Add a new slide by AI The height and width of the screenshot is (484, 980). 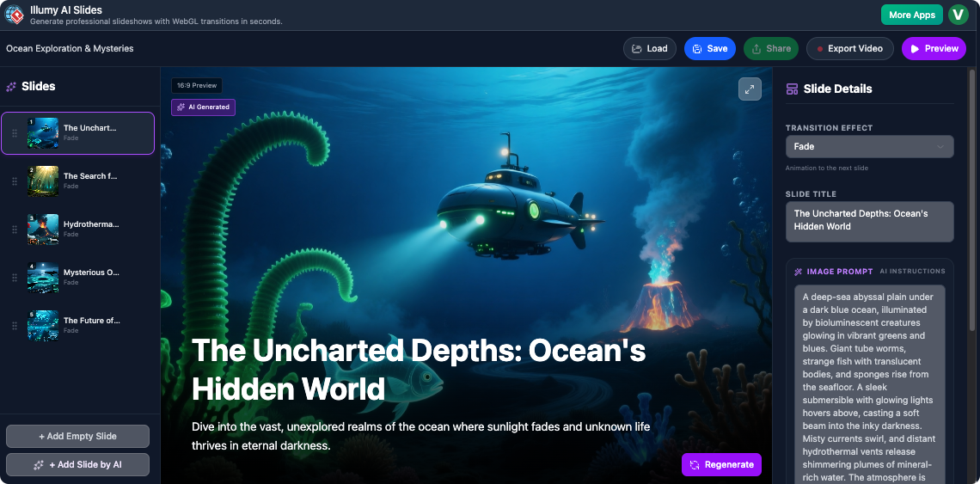click(x=77, y=464)
